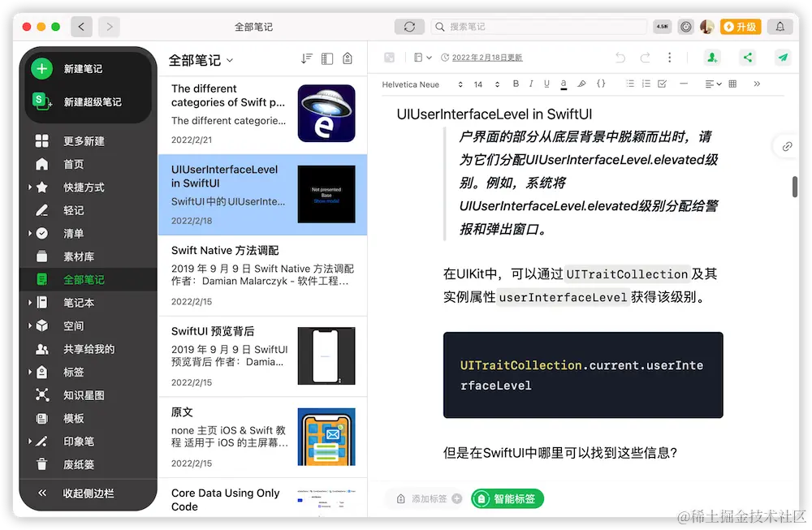The image size is (812, 530).
Task: Click the expand note editor icon
Action: point(389,58)
